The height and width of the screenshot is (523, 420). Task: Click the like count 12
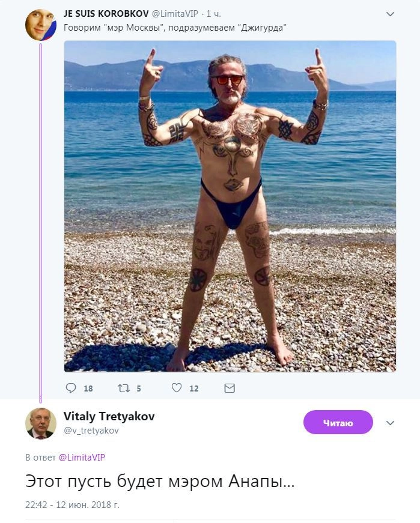coord(193,388)
